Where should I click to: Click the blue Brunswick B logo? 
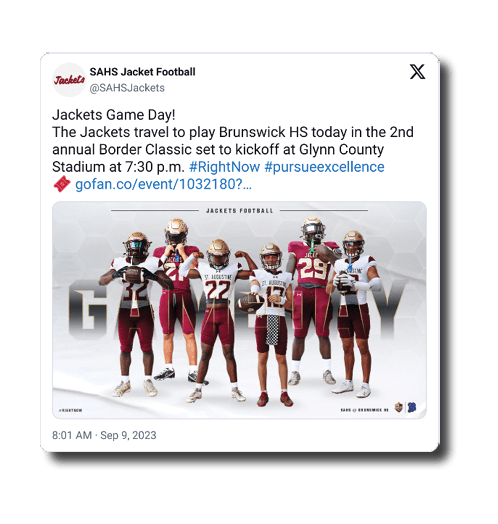[412, 407]
